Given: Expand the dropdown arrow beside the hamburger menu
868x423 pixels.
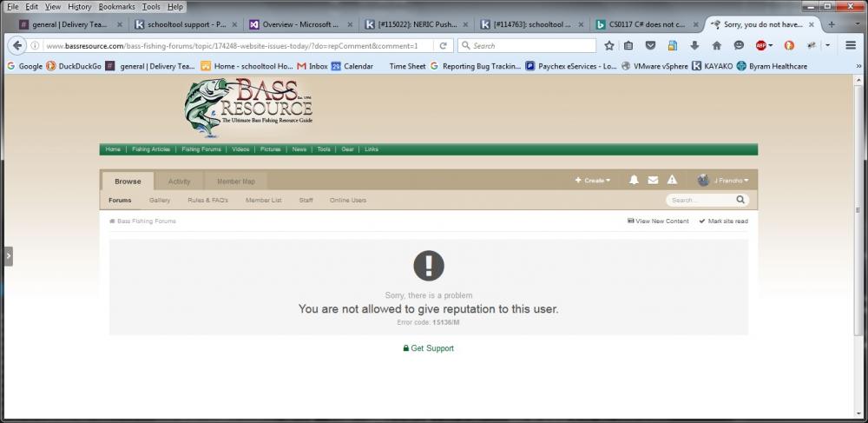Looking at the screenshot, I should click(x=828, y=46).
